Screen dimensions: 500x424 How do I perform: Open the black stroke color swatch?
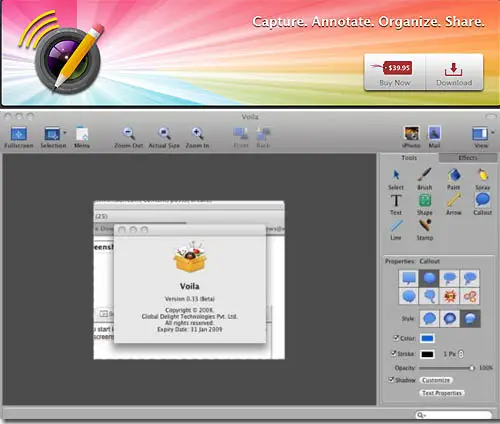[x=427, y=354]
